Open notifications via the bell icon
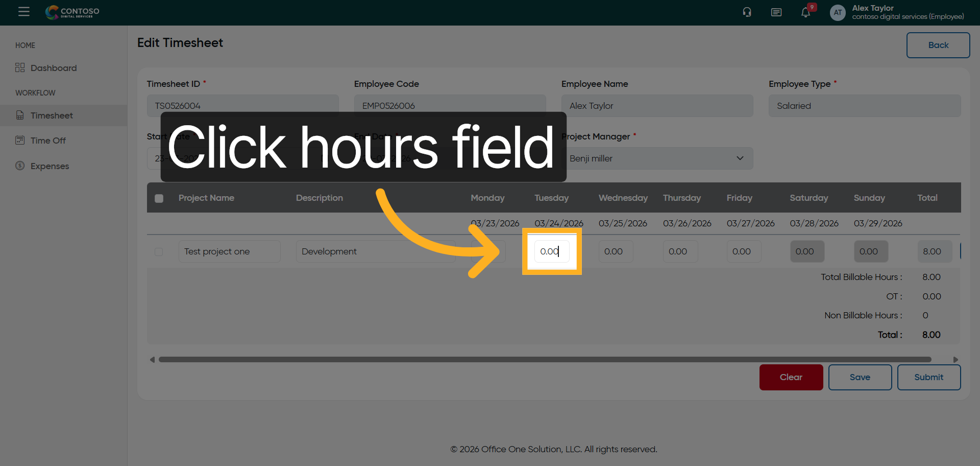Image resolution: width=980 pixels, height=466 pixels. pos(805,12)
